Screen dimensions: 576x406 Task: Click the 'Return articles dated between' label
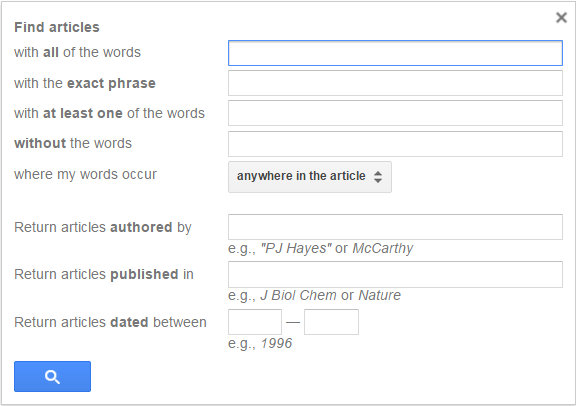[x=110, y=322]
